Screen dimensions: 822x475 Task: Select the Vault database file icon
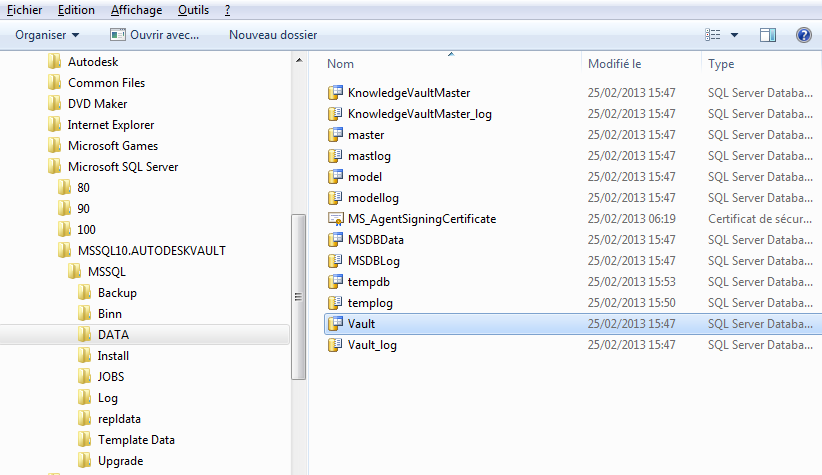pos(336,323)
